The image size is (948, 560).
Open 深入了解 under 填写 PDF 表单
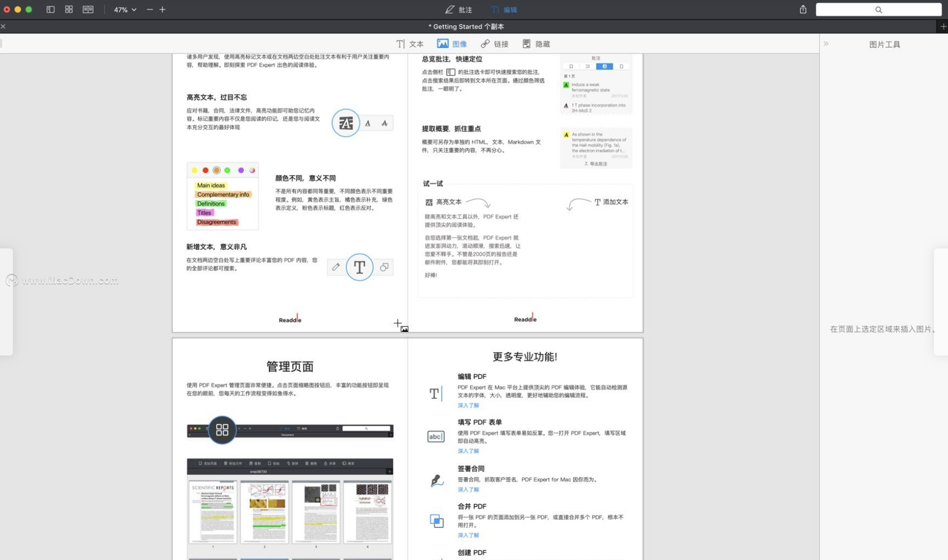[468, 451]
